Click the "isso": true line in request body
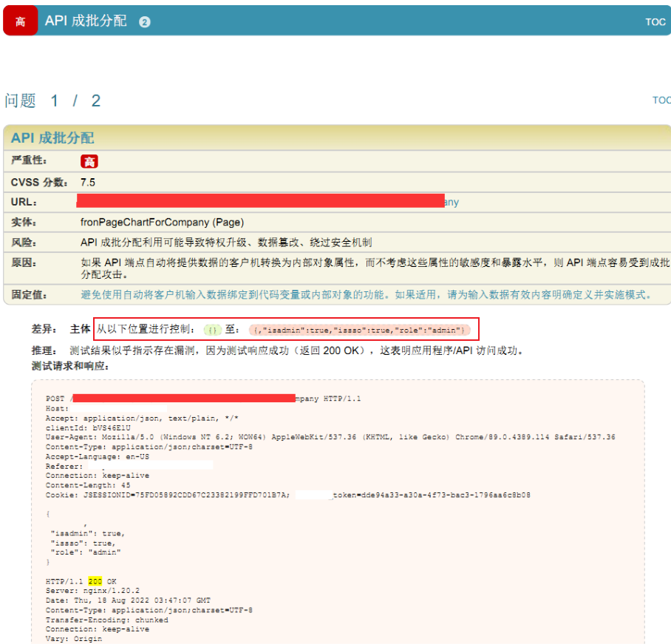The width and height of the screenshot is (671, 644). (83, 543)
